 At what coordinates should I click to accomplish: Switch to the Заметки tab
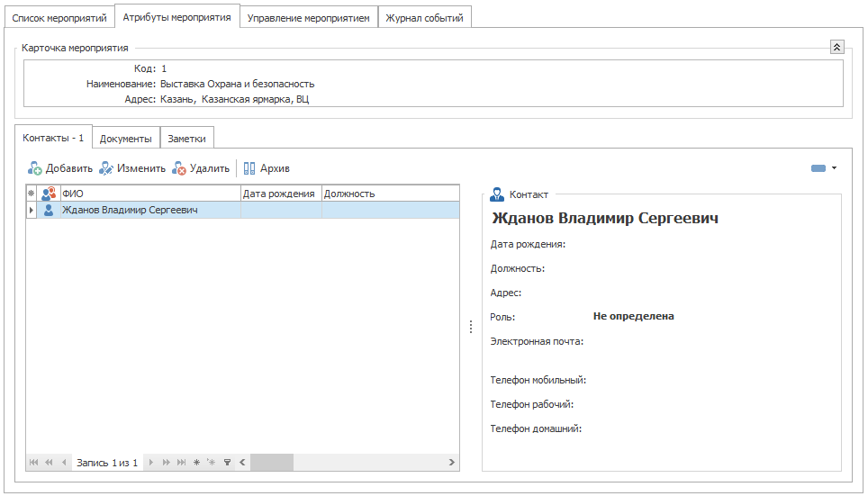click(186, 139)
